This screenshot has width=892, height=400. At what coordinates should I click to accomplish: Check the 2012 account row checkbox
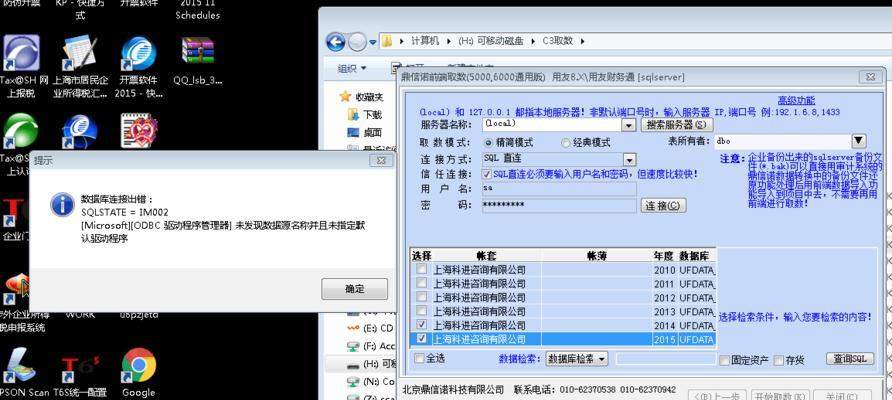(x=421, y=296)
